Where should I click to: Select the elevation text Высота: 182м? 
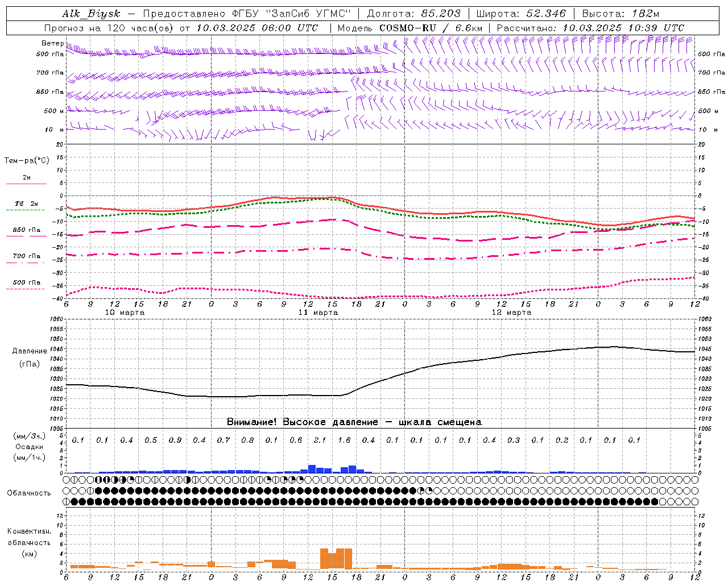point(621,14)
